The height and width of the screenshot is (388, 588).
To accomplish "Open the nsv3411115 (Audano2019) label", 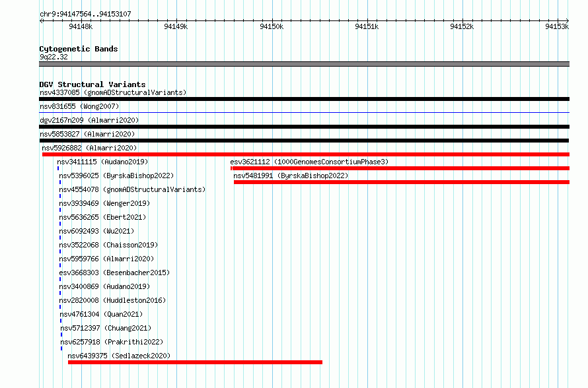I will 102,162.
